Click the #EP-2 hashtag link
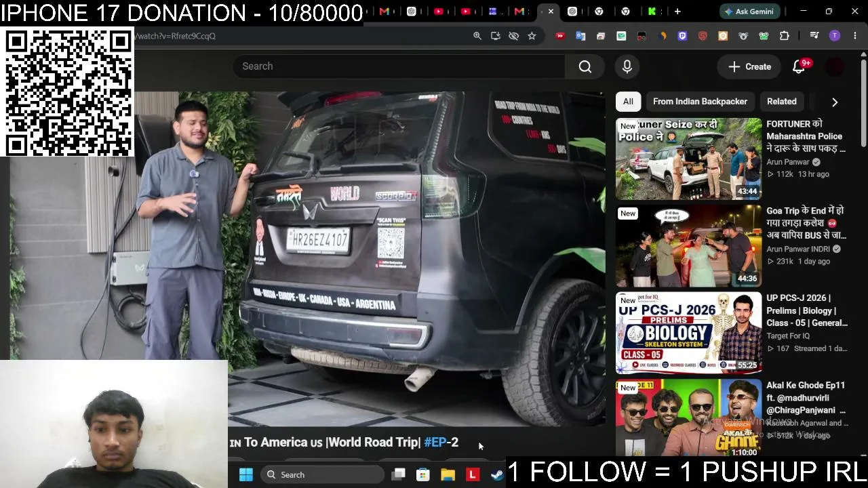The width and height of the screenshot is (868, 488). tap(441, 442)
